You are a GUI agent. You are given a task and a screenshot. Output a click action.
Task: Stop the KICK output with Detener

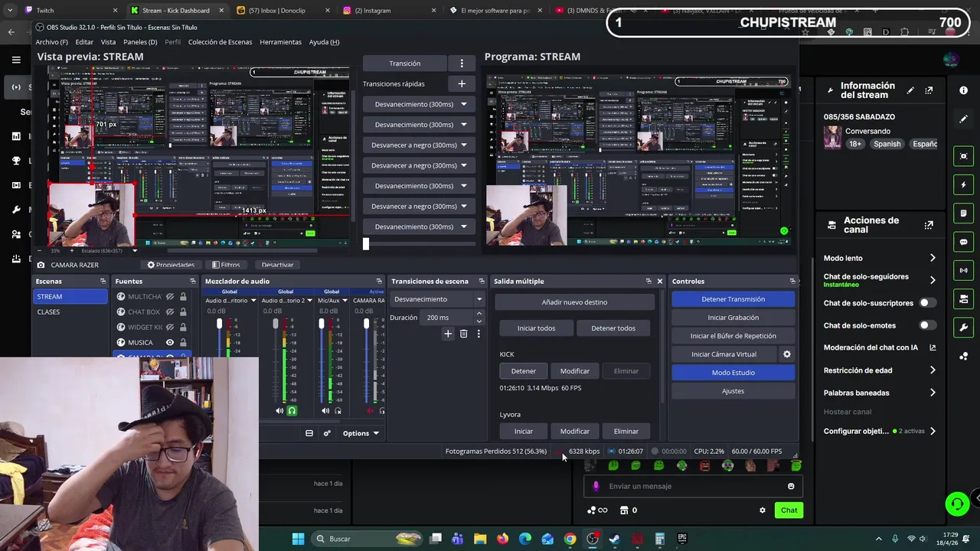tap(524, 371)
